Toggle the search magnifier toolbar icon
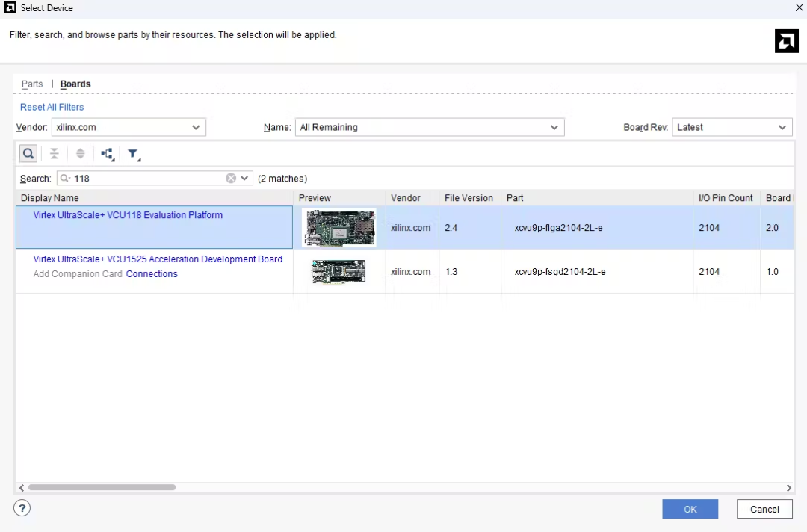This screenshot has height=532, width=807. pyautogui.click(x=28, y=154)
